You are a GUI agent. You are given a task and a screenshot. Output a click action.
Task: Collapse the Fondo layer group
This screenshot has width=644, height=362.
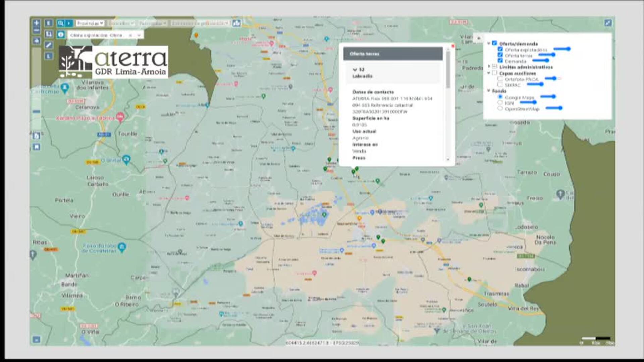pyautogui.click(x=489, y=90)
